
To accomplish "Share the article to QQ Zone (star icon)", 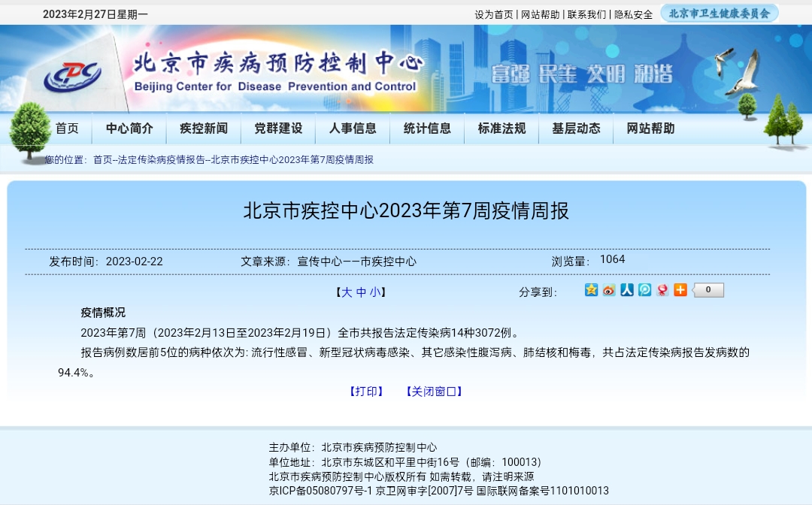I will [591, 290].
